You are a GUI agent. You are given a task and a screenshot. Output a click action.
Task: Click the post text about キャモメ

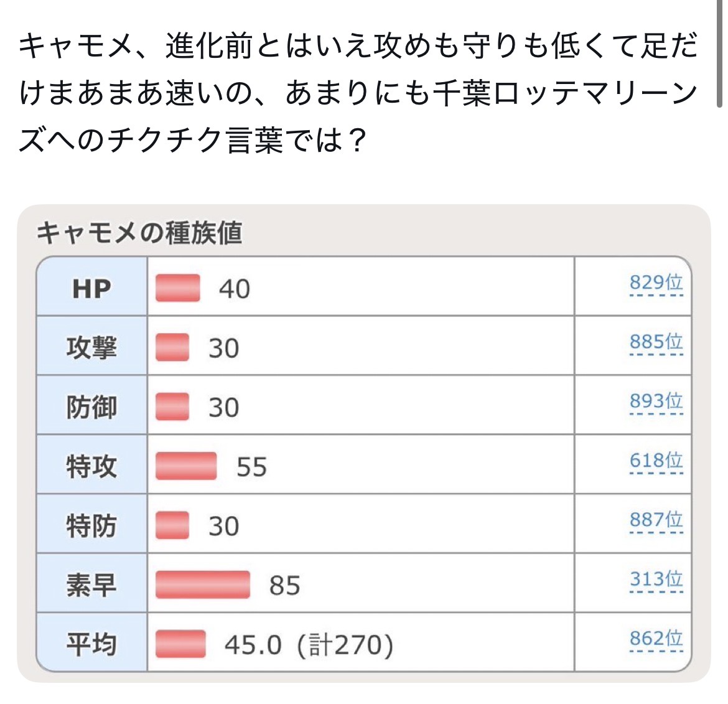click(x=358, y=93)
